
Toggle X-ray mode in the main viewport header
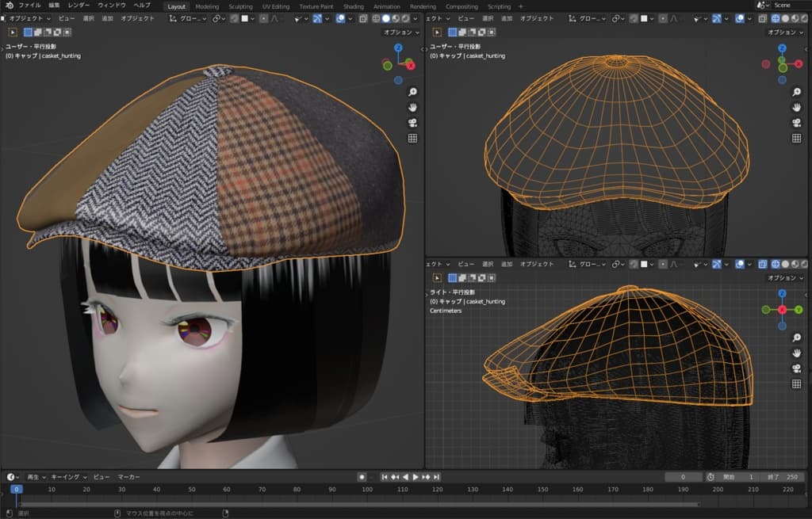point(363,18)
